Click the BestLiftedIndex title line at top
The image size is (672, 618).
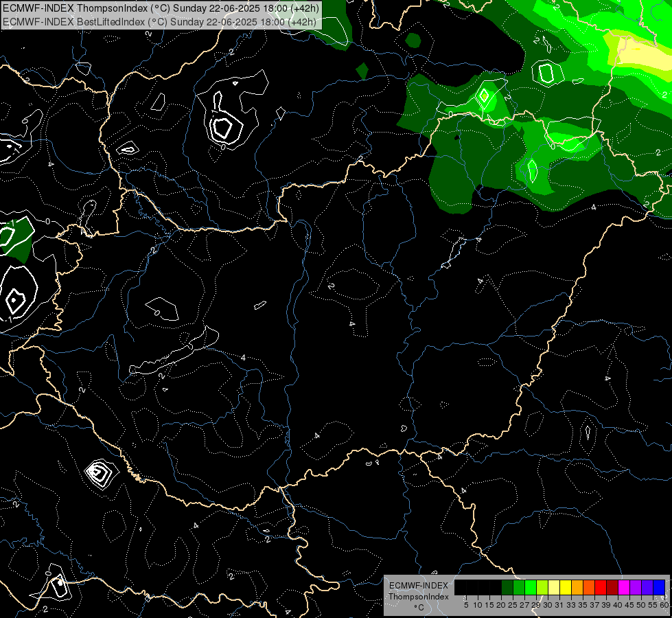pyautogui.click(x=160, y=22)
